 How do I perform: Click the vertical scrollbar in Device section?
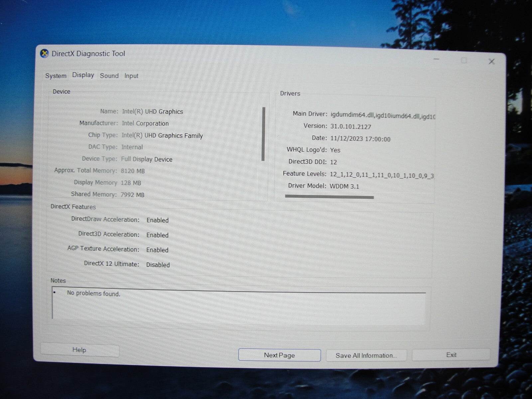coord(263,133)
